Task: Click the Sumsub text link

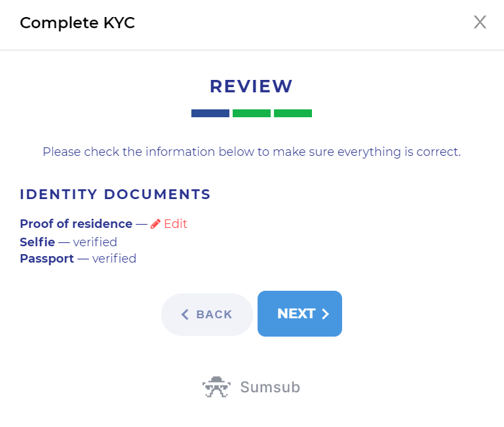Action: (x=270, y=387)
